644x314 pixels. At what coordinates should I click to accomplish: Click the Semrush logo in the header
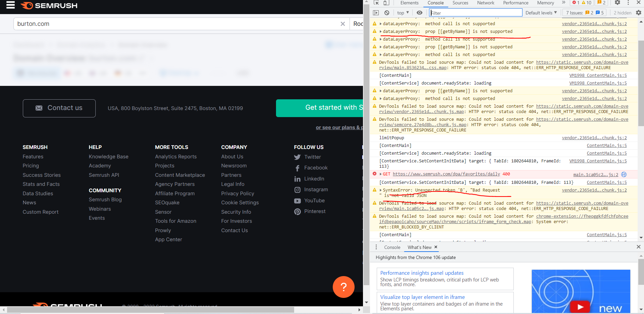tap(49, 6)
